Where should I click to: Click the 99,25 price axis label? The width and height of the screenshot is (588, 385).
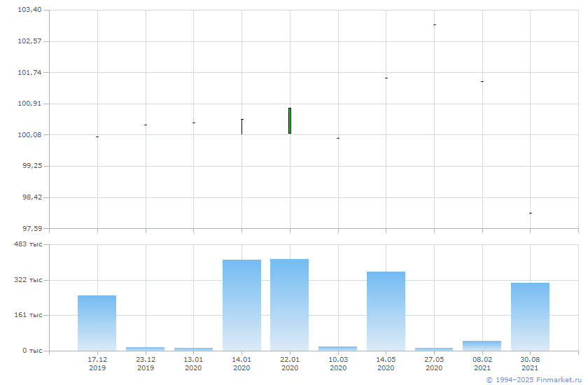click(x=32, y=166)
